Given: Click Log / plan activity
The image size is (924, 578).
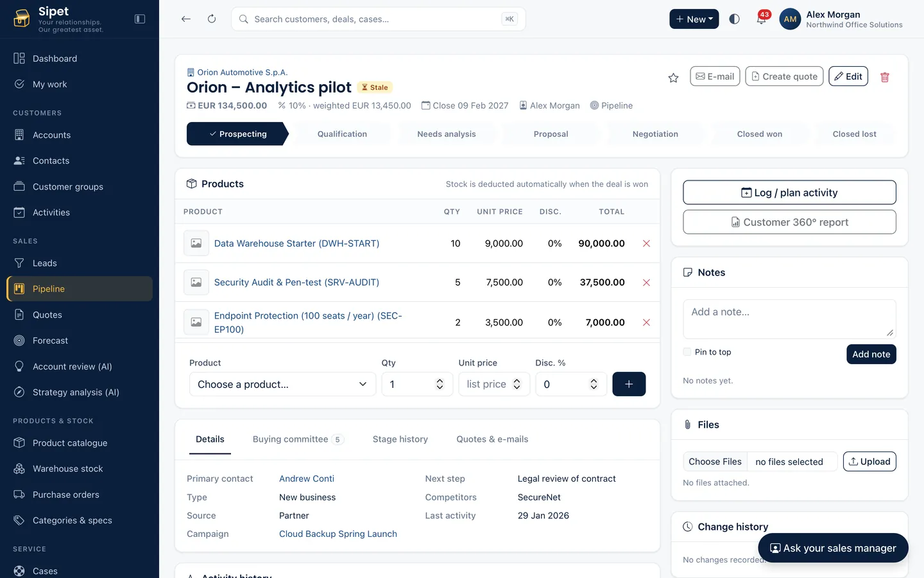Looking at the screenshot, I should point(789,193).
